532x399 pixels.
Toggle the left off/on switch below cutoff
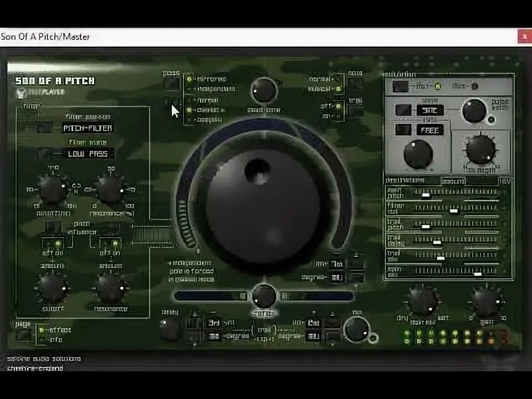pos(53,244)
